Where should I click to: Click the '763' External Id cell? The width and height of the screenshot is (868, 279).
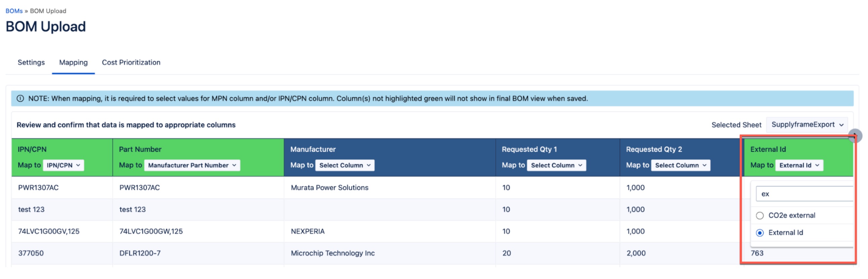(x=757, y=254)
